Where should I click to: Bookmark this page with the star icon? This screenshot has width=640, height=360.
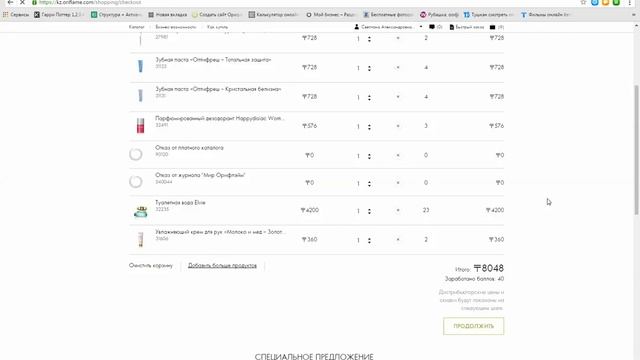[583, 2]
